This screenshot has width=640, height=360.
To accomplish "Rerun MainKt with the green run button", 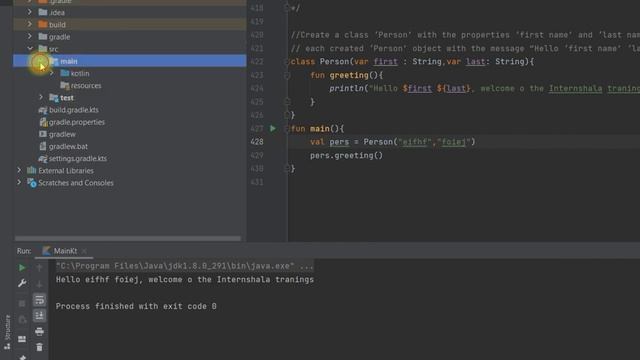I will pyautogui.click(x=22, y=268).
